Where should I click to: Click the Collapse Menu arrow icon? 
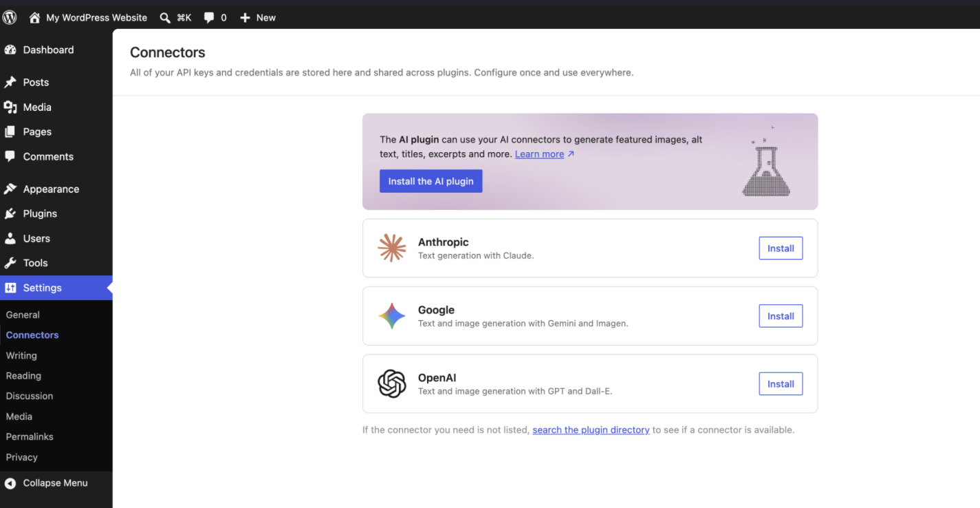tap(10, 483)
